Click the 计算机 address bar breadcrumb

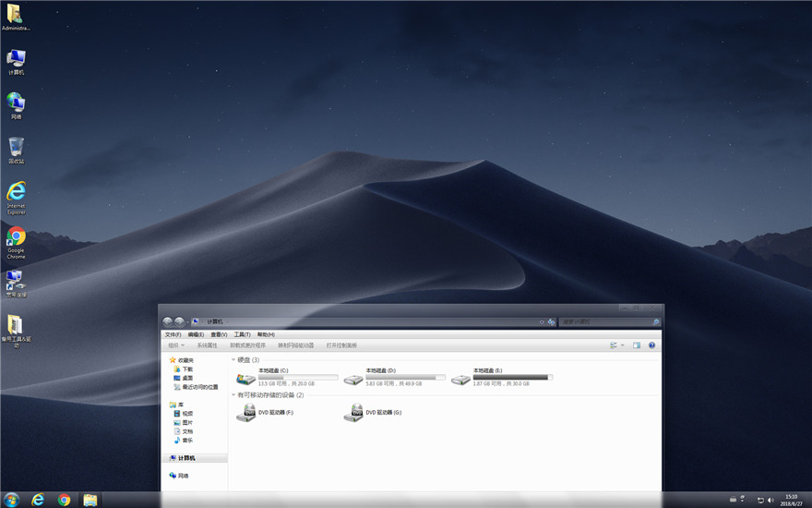(x=215, y=322)
